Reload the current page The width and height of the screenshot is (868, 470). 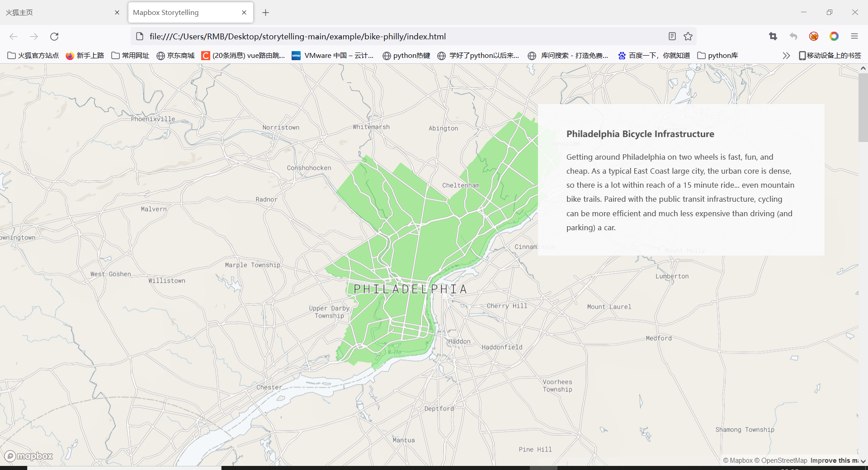[x=54, y=37]
